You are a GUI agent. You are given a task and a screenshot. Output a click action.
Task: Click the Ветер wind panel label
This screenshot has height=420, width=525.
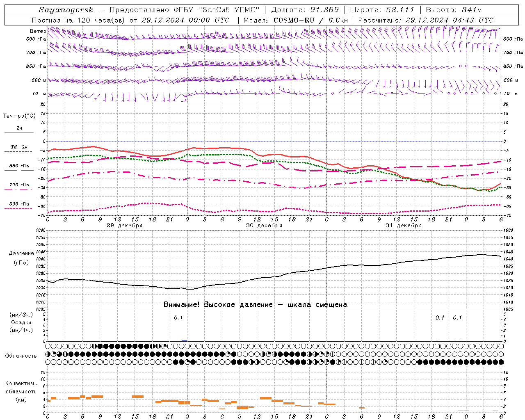click(38, 31)
